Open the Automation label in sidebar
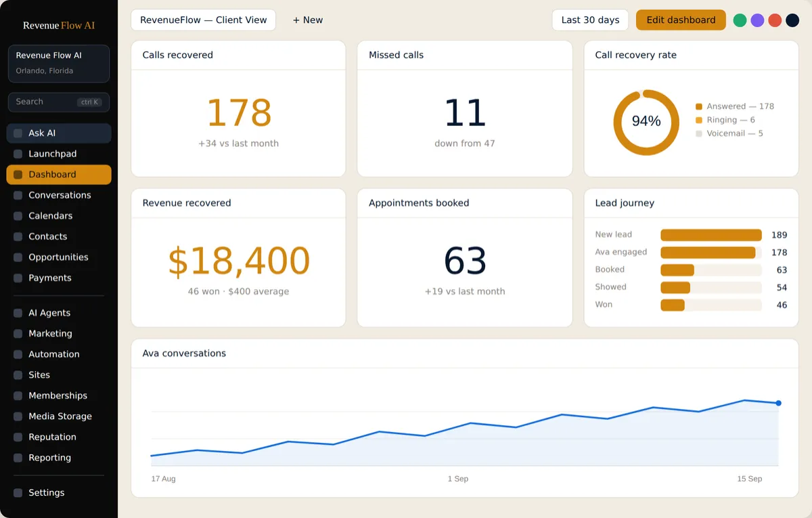 54,354
